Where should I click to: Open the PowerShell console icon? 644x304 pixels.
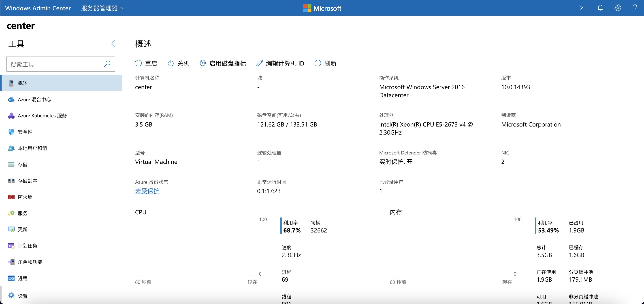coord(582,8)
